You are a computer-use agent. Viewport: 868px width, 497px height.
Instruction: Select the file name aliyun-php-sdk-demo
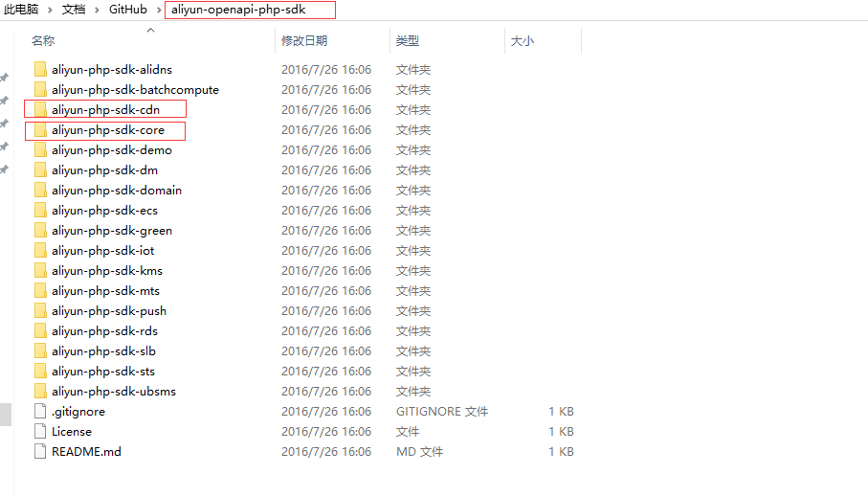[x=112, y=149]
